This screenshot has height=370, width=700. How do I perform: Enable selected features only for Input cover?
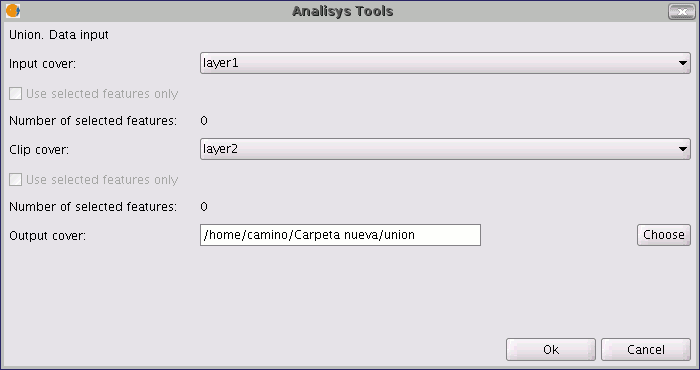pyautogui.click(x=16, y=93)
